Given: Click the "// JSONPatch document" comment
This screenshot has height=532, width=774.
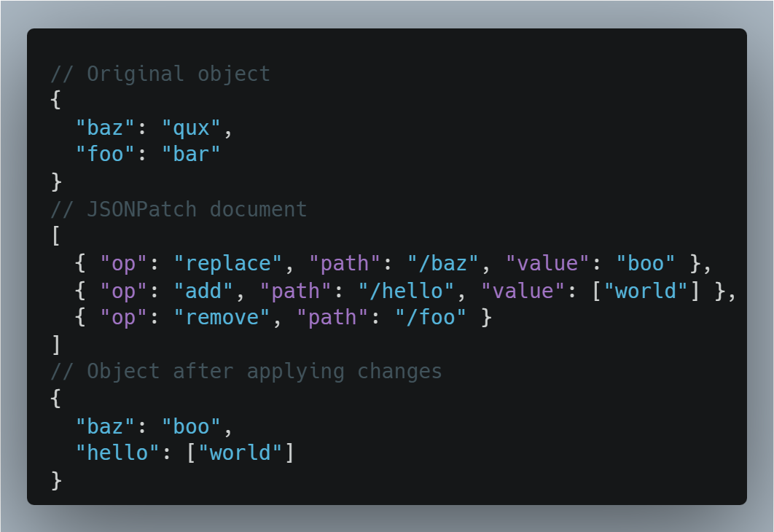Looking at the screenshot, I should tap(179, 210).
